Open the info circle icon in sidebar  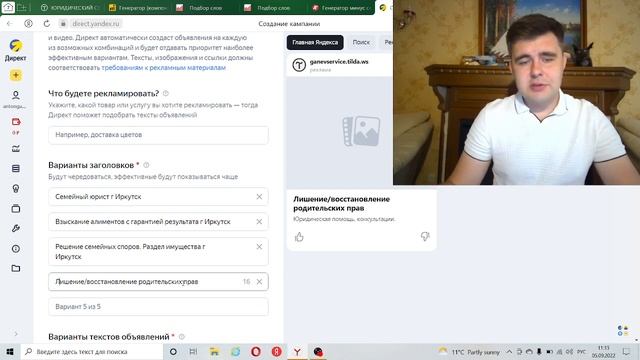click(x=16, y=249)
